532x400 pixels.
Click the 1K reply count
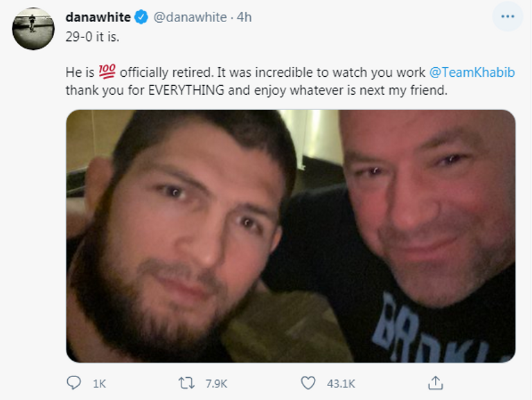(99, 383)
